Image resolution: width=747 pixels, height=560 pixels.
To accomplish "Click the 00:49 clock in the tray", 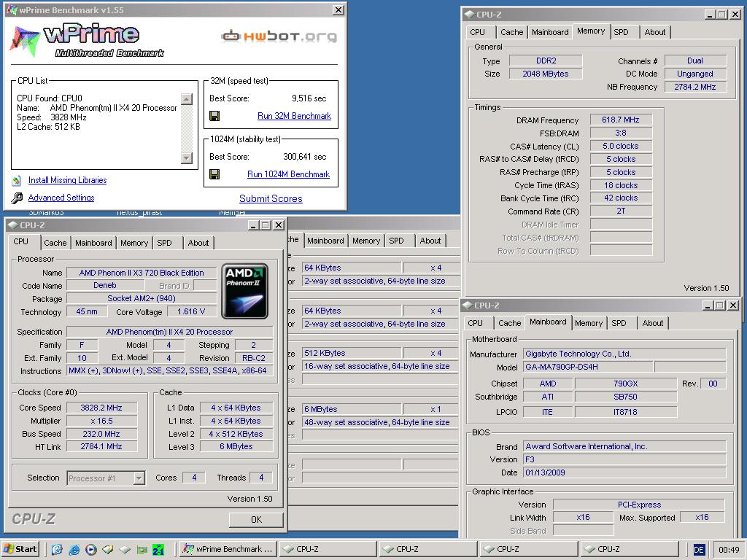I will coord(729,550).
